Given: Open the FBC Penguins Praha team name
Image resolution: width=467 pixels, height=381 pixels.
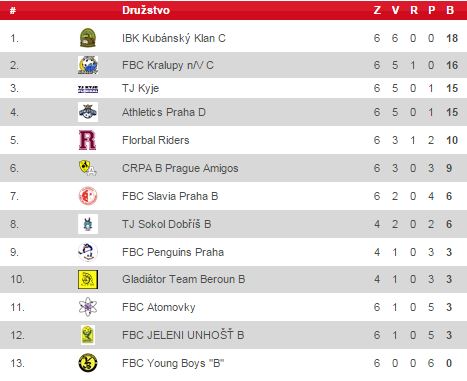Looking at the screenshot, I should click(x=173, y=252).
